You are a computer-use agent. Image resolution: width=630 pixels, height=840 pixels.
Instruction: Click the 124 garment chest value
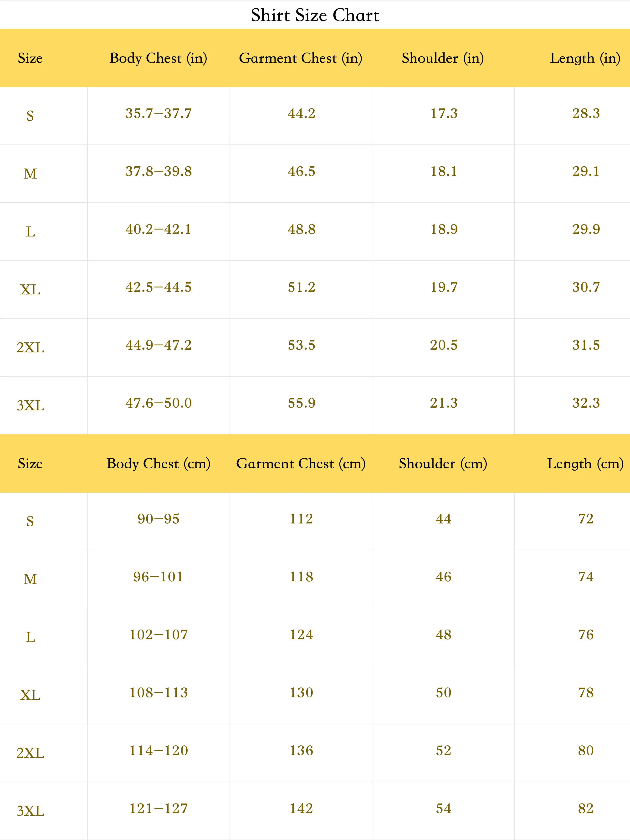(x=301, y=635)
